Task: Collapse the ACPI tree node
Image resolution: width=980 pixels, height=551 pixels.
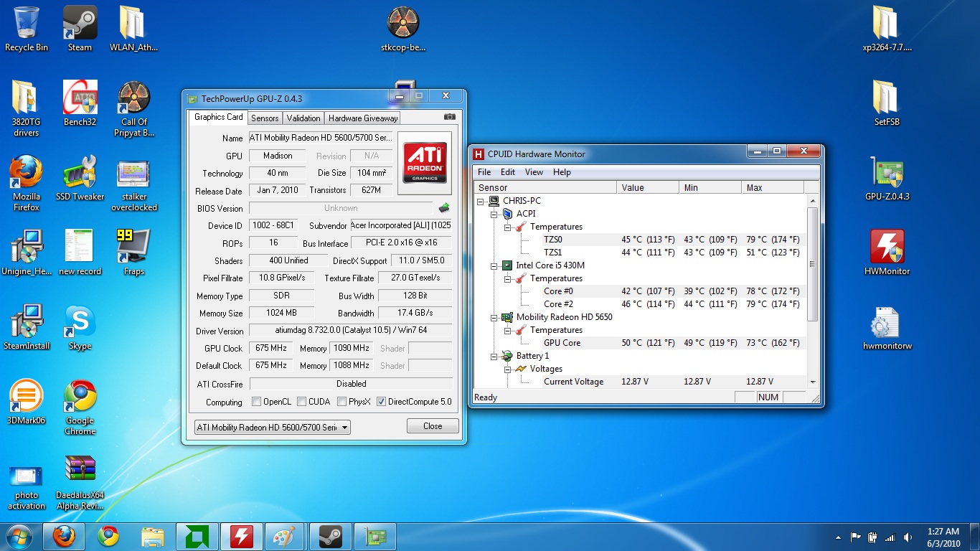Action: point(494,214)
